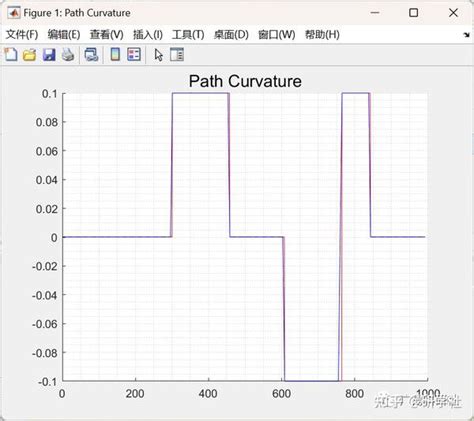The image size is (474, 421).
Task: Dock the figure using the corner arrow
Action: click(x=467, y=35)
